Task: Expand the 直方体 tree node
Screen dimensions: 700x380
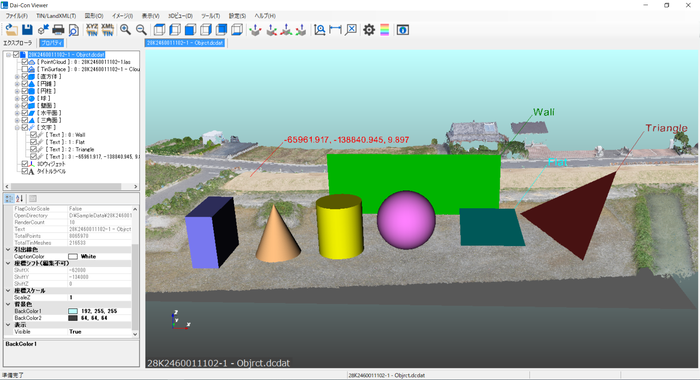Action: pos(17,77)
